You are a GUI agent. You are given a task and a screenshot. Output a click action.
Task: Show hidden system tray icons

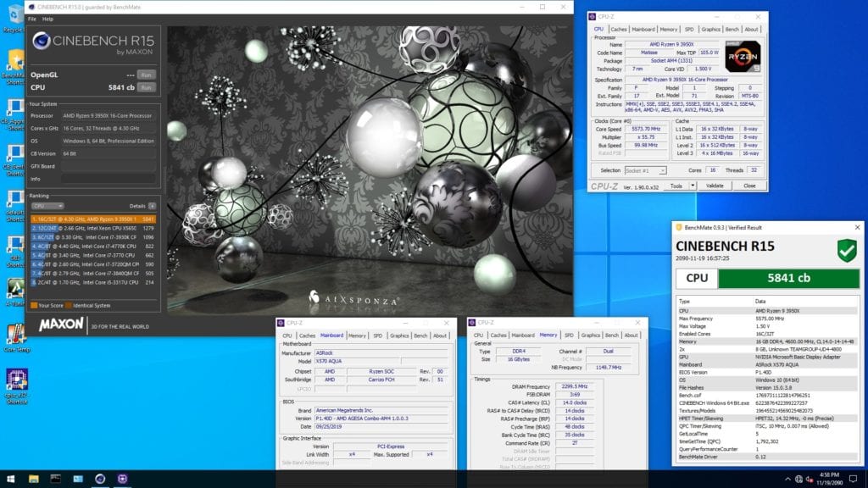tap(787, 480)
